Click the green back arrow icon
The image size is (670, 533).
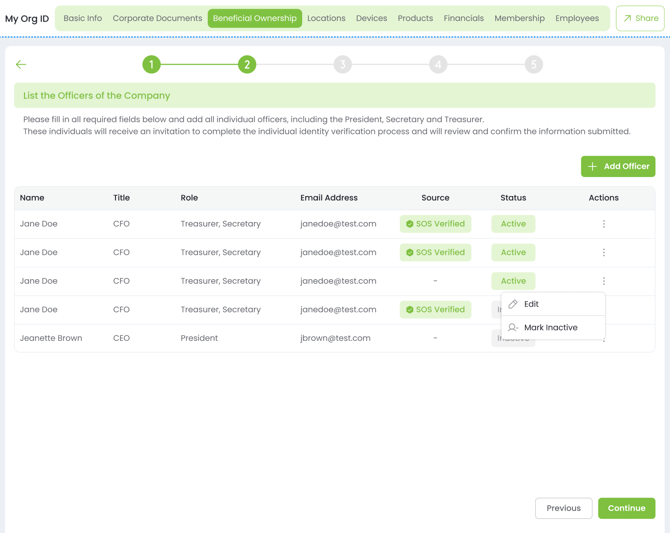coord(21,65)
